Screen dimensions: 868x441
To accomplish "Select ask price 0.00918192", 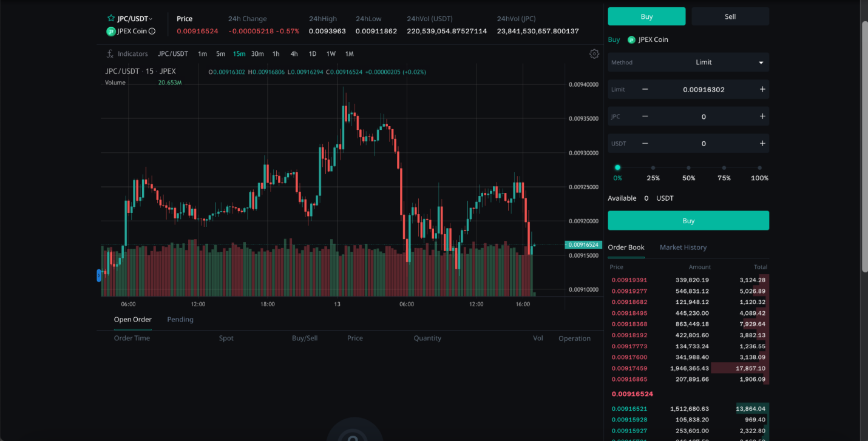I will (x=629, y=335).
